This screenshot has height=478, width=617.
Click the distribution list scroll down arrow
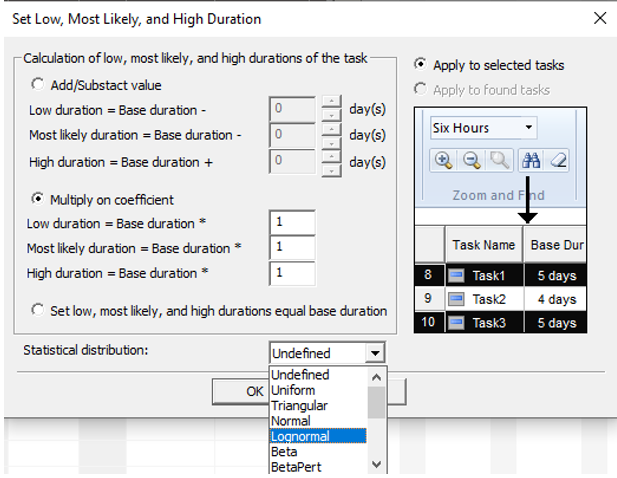(377, 464)
